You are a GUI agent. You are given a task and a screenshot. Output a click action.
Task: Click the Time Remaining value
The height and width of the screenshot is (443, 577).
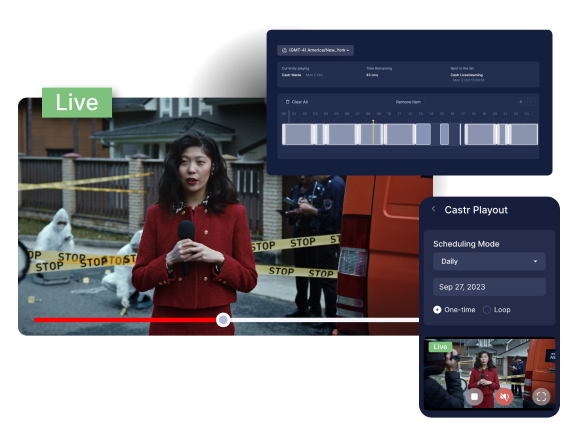tap(372, 75)
